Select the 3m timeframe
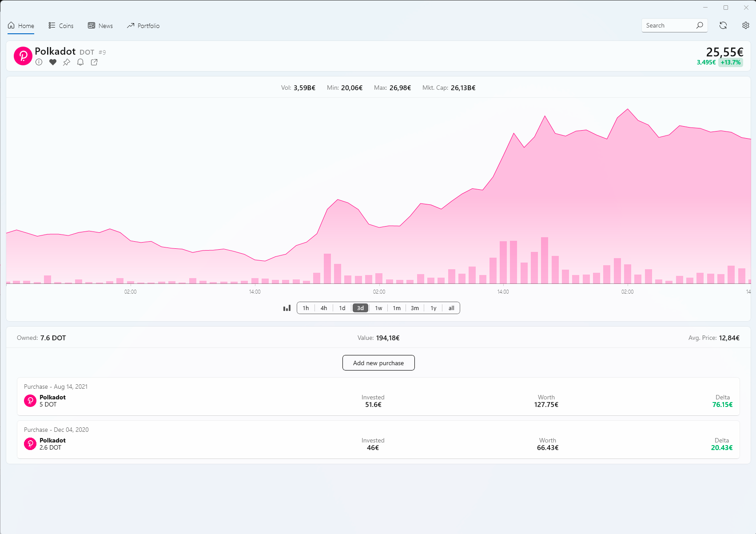756x534 pixels. [415, 308]
